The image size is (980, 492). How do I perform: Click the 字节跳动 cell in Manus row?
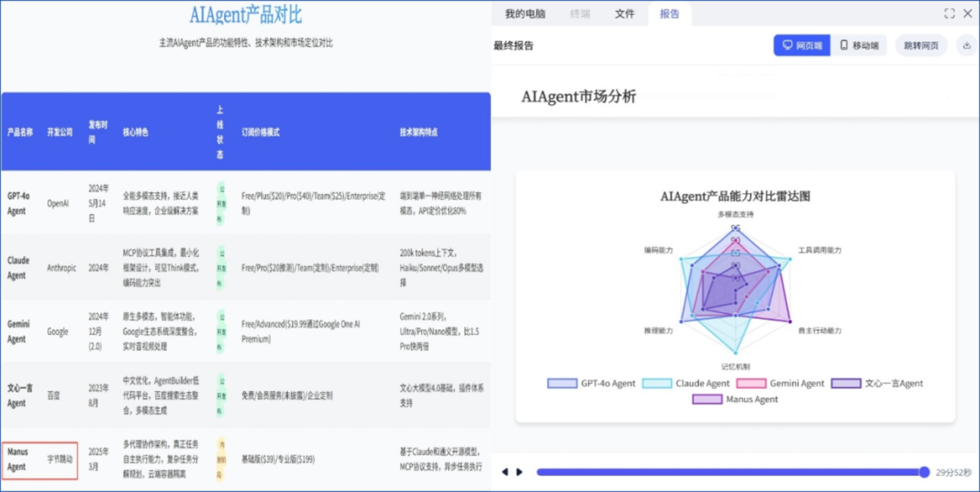tap(59, 460)
